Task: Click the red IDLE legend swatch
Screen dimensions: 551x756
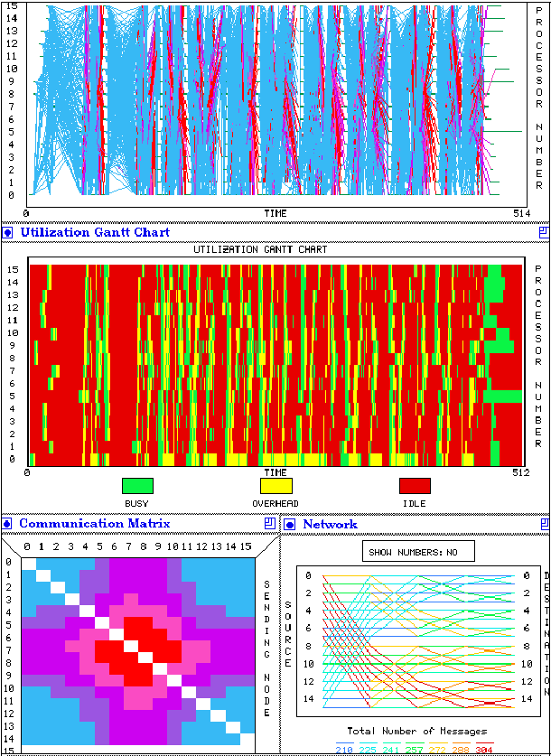Action: tap(415, 486)
